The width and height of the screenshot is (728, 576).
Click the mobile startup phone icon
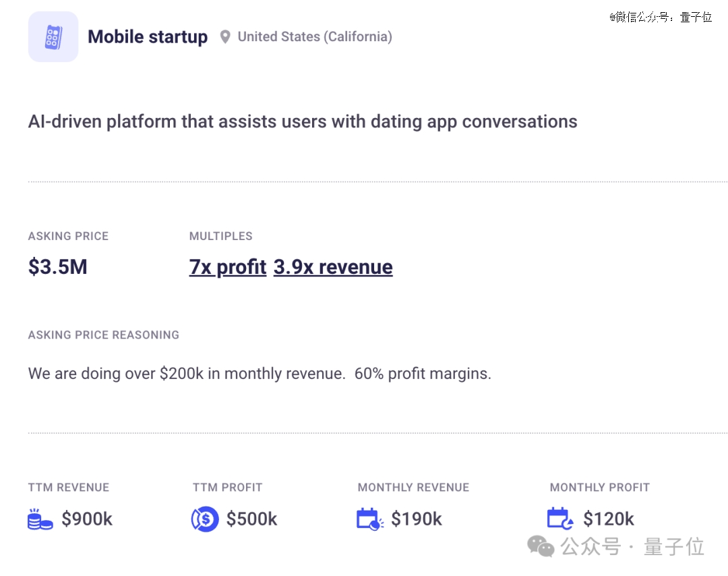click(53, 36)
